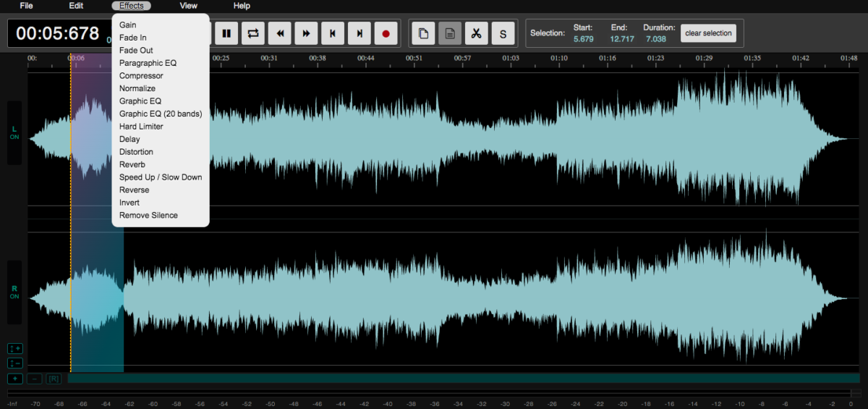Open the Edit menu
Image resolution: width=868 pixels, height=409 pixels.
click(x=76, y=6)
